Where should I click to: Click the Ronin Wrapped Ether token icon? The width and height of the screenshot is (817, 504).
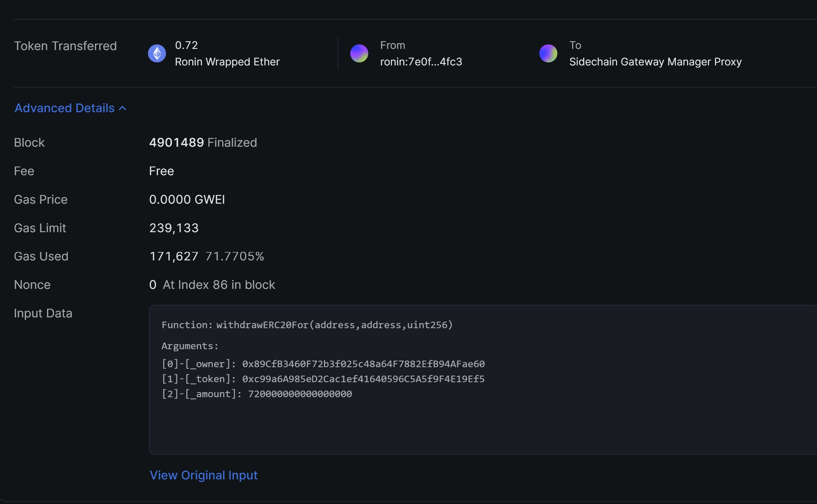coord(157,53)
